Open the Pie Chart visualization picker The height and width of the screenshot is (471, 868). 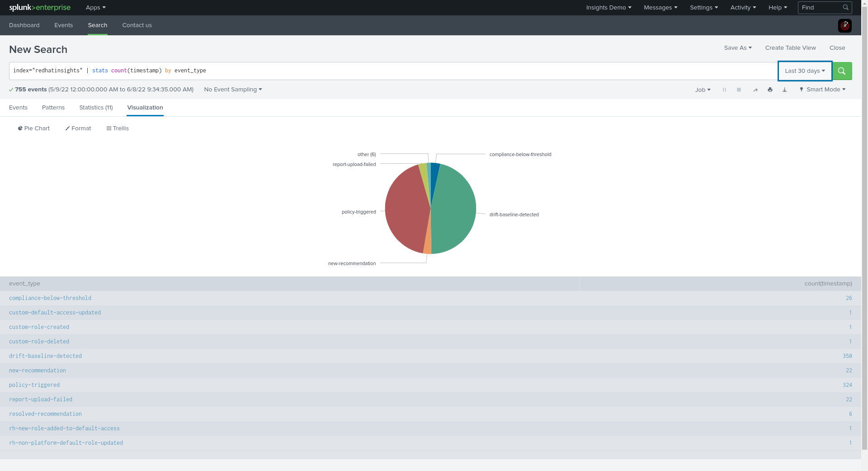point(34,128)
